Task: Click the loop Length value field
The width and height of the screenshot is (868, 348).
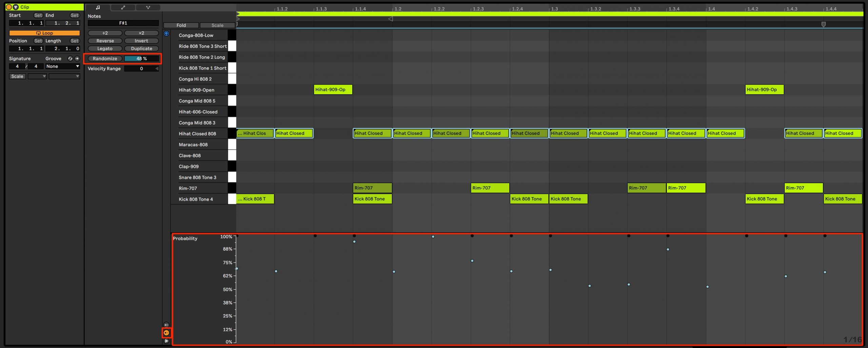Action: coord(63,49)
